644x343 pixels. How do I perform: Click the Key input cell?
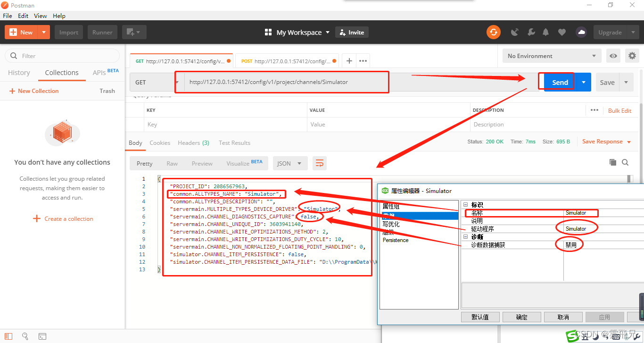[x=225, y=125]
